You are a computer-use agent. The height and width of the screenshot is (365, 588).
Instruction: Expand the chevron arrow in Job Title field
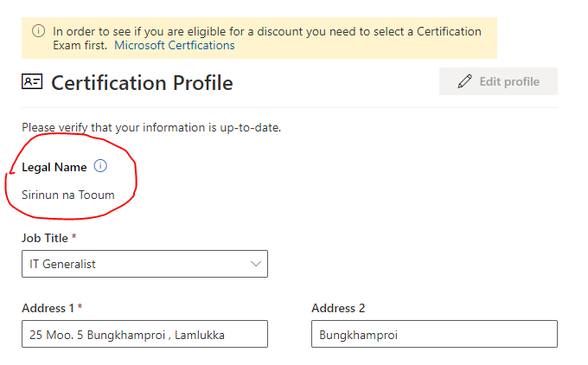point(255,264)
